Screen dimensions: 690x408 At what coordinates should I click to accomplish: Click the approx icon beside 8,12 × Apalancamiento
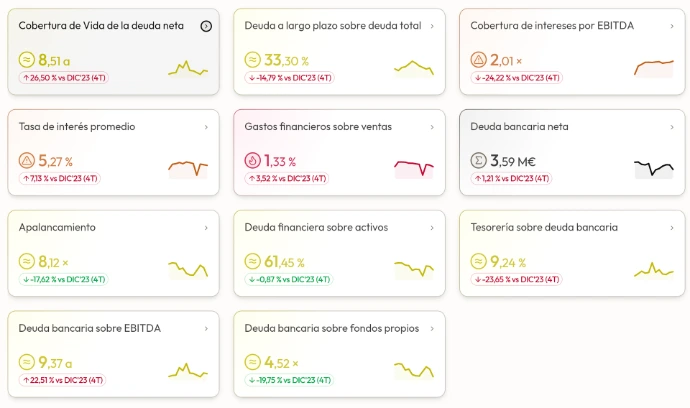(x=27, y=261)
